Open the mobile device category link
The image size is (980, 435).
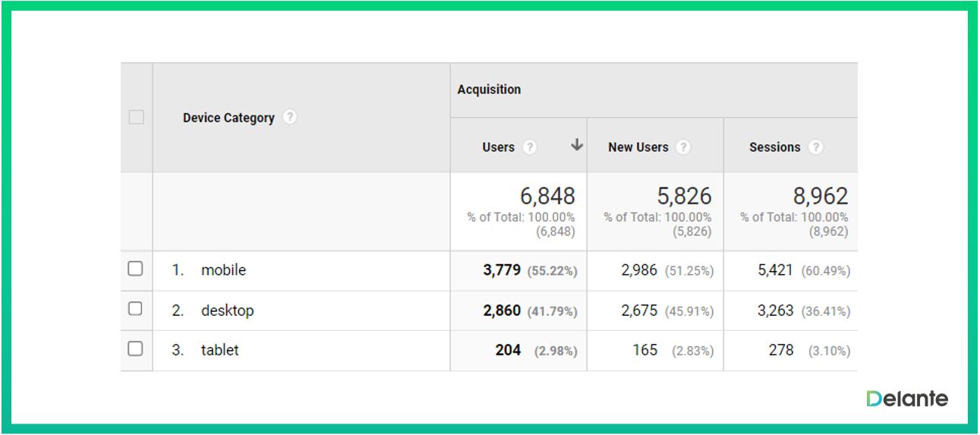click(223, 270)
